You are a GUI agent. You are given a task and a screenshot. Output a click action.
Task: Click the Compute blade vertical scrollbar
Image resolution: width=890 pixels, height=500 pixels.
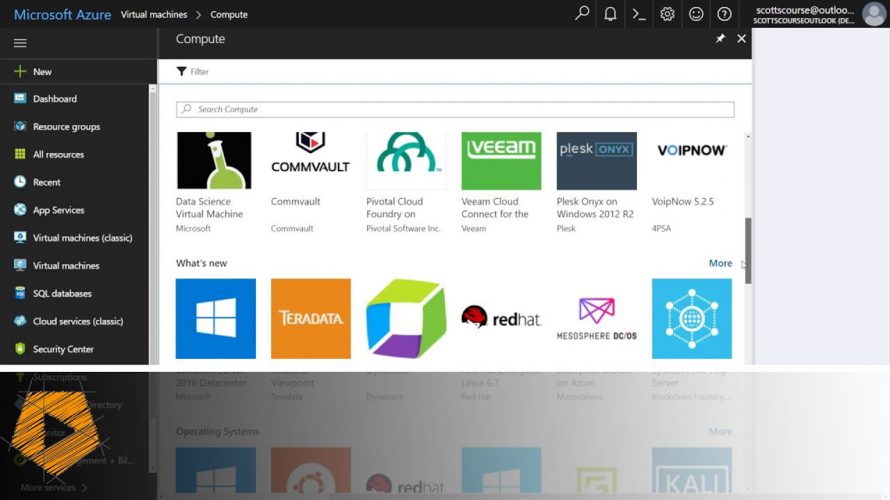[748, 251]
